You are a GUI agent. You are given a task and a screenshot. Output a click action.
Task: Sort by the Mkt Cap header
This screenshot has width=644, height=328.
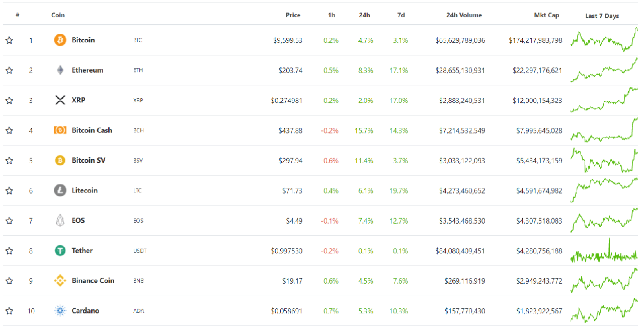point(546,15)
